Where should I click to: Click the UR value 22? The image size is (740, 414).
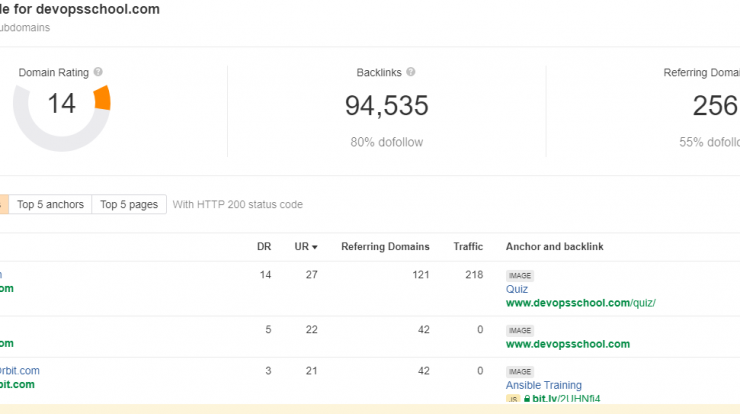pos(311,330)
